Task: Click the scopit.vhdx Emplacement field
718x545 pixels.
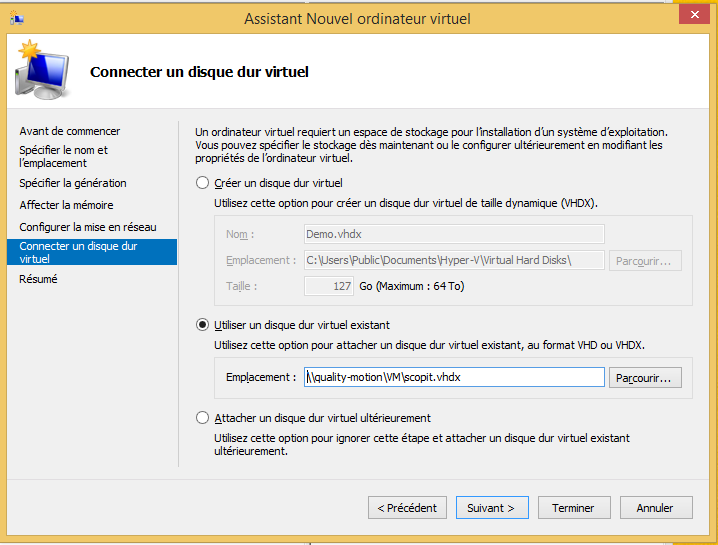Action: tap(454, 377)
